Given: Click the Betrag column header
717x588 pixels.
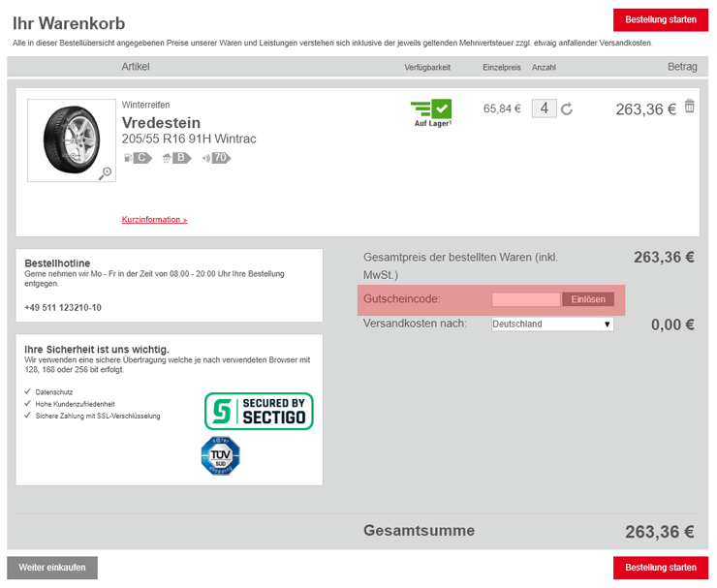Looking at the screenshot, I should [682, 67].
